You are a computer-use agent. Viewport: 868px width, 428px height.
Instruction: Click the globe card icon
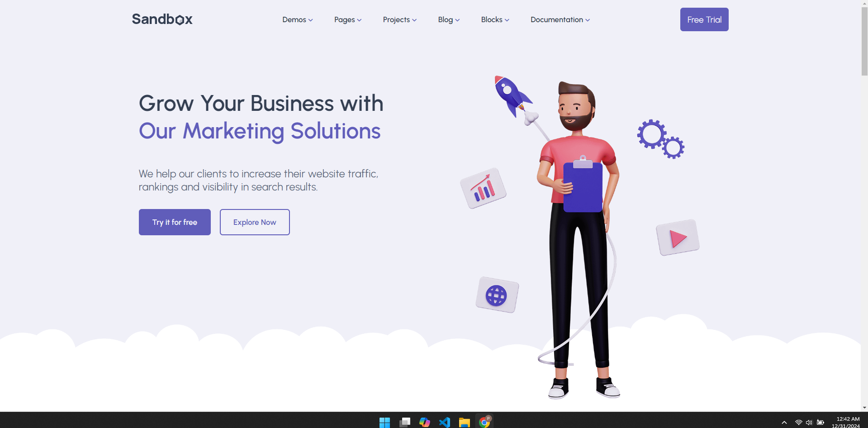coord(497,295)
